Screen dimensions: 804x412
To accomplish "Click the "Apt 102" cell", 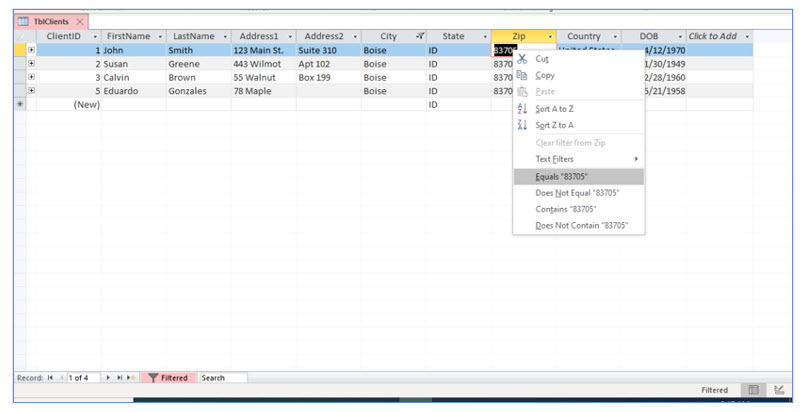I will pyautogui.click(x=329, y=64).
